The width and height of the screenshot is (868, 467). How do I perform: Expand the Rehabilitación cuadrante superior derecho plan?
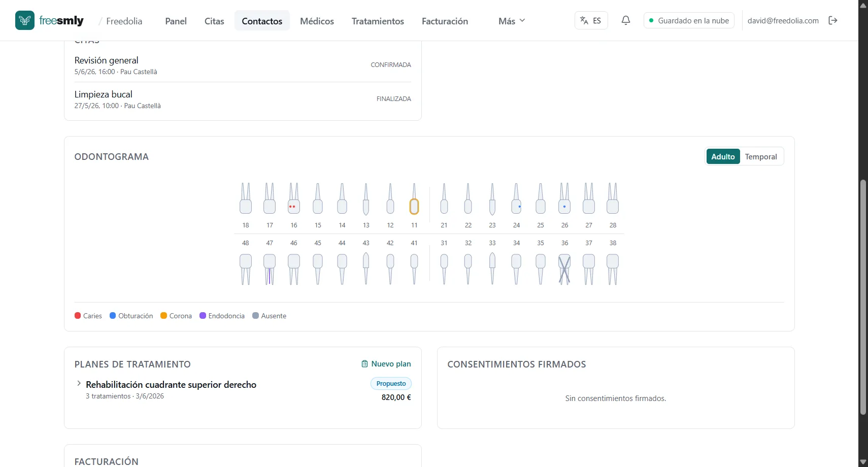(x=79, y=383)
